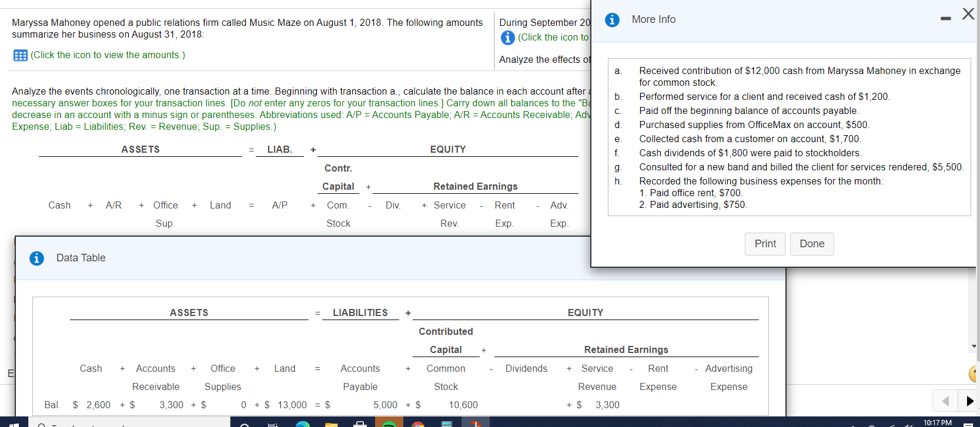Click the LIABILITIES heading in Data Table
Image resolution: width=980 pixels, height=427 pixels.
click(x=360, y=312)
